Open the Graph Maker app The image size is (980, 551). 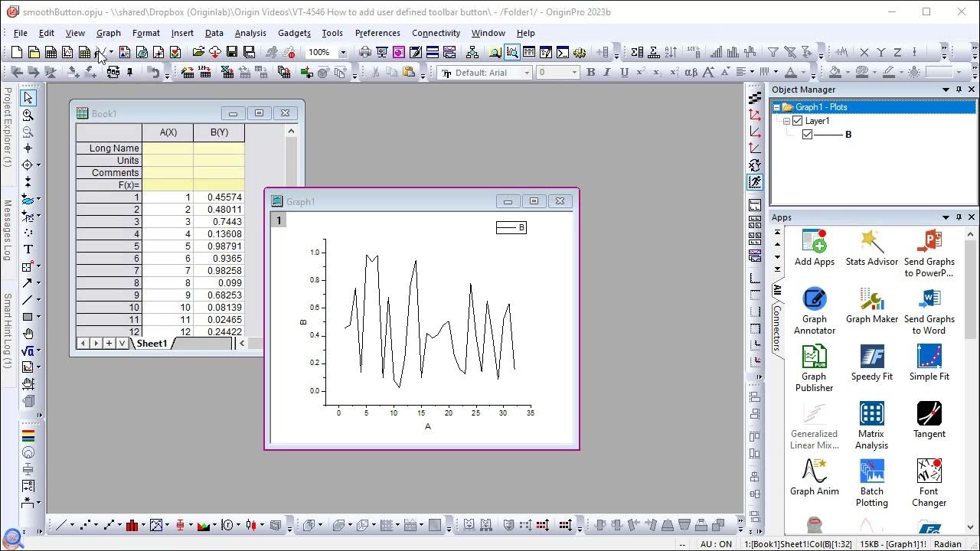(872, 305)
